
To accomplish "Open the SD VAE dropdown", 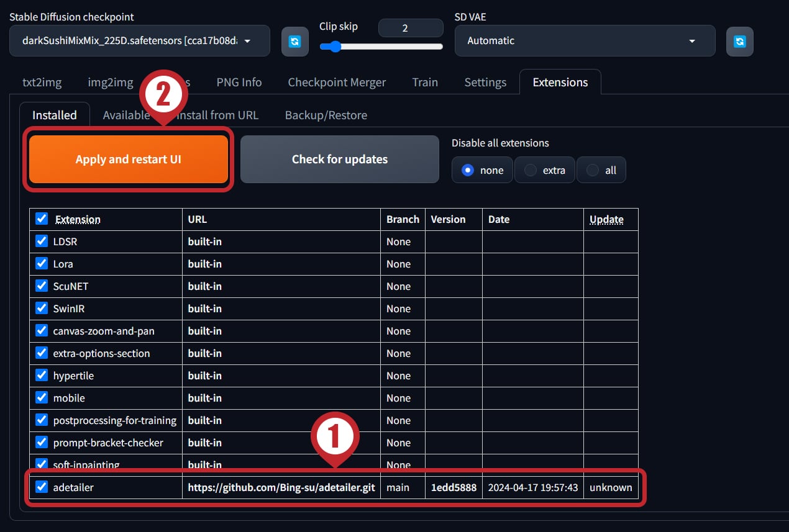I will point(585,41).
